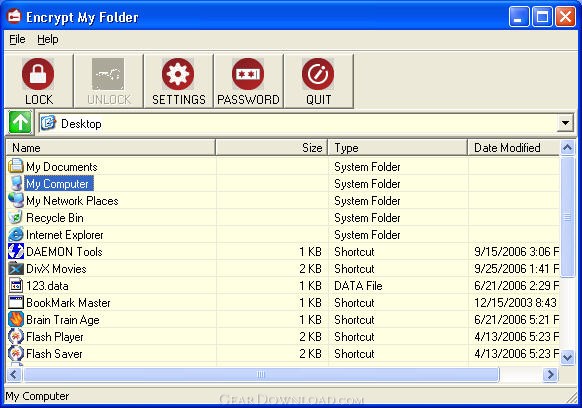Viewport: 582px width, 408px height.
Task: Click the horizontal scrollbar right arrow
Action: (551, 375)
